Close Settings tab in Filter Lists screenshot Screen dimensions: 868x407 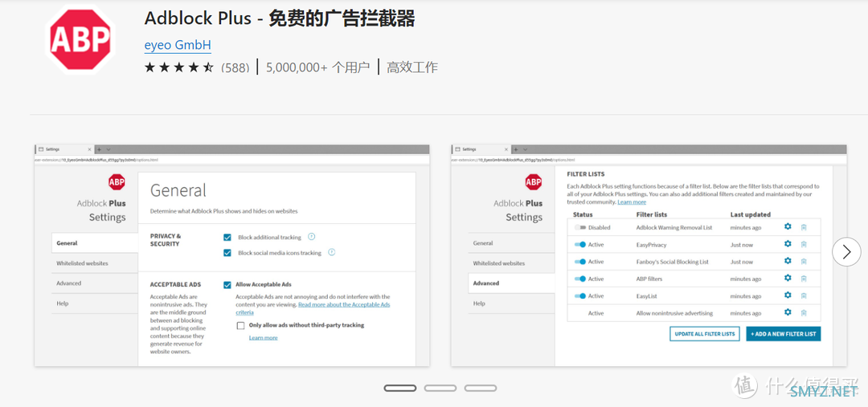(x=506, y=149)
